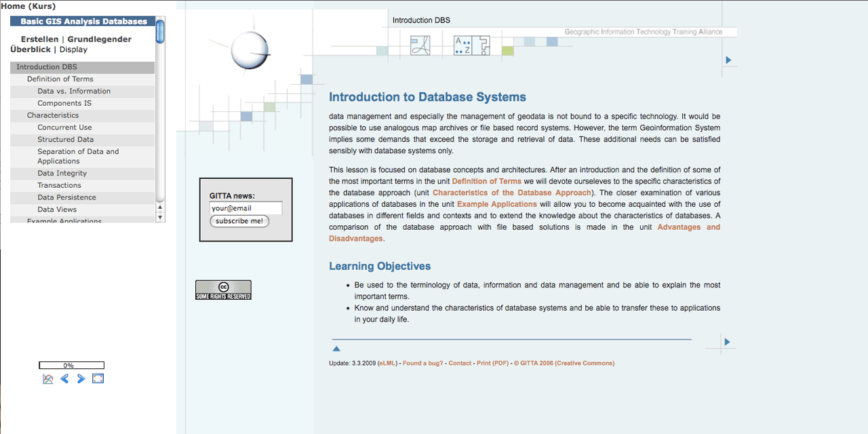Go to next SCO with right chevron
The width and height of the screenshot is (868, 434).
coord(81,379)
